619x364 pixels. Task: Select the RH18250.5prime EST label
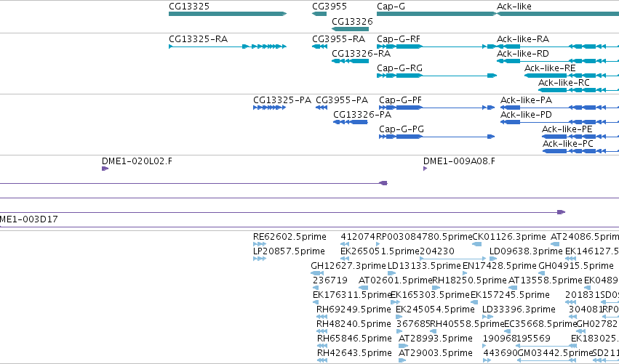click(x=469, y=280)
